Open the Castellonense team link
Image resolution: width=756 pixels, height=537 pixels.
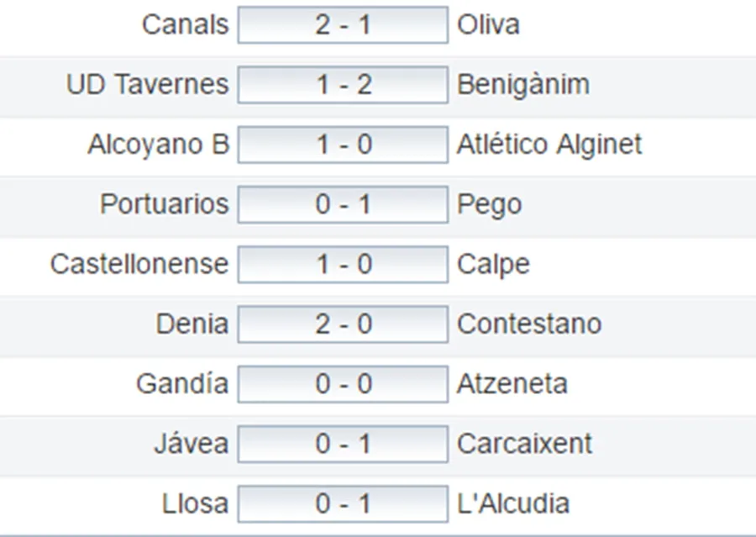[x=139, y=264]
